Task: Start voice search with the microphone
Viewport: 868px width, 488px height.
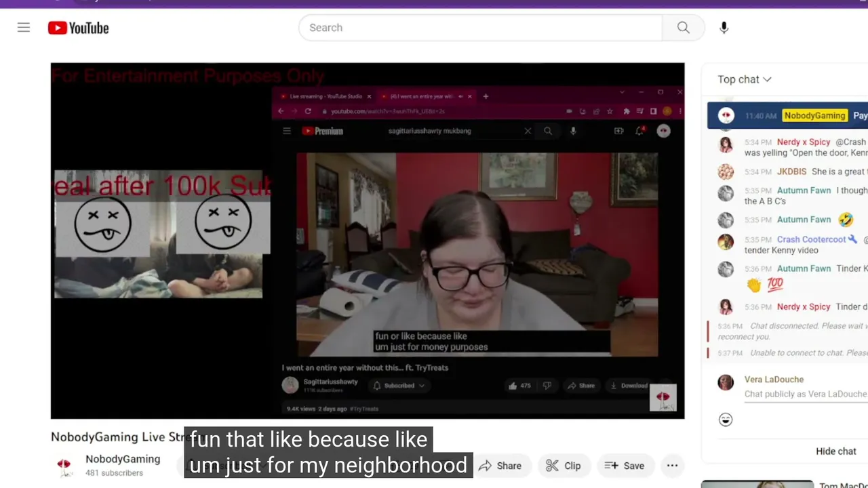Action: [724, 28]
